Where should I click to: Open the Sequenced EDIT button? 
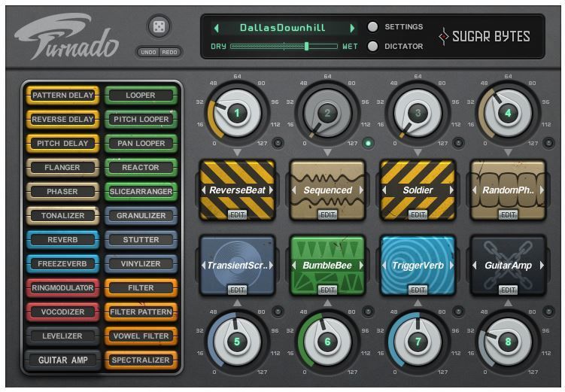(327, 214)
